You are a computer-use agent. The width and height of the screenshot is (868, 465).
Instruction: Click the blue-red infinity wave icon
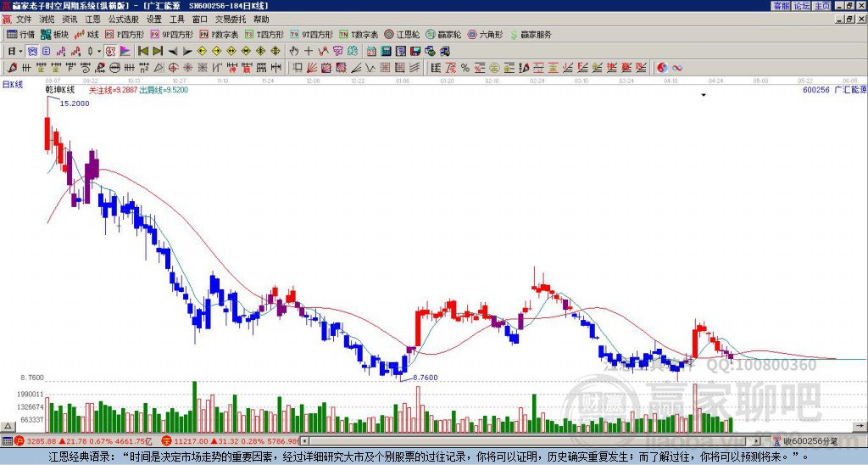pyautogui.click(x=677, y=68)
